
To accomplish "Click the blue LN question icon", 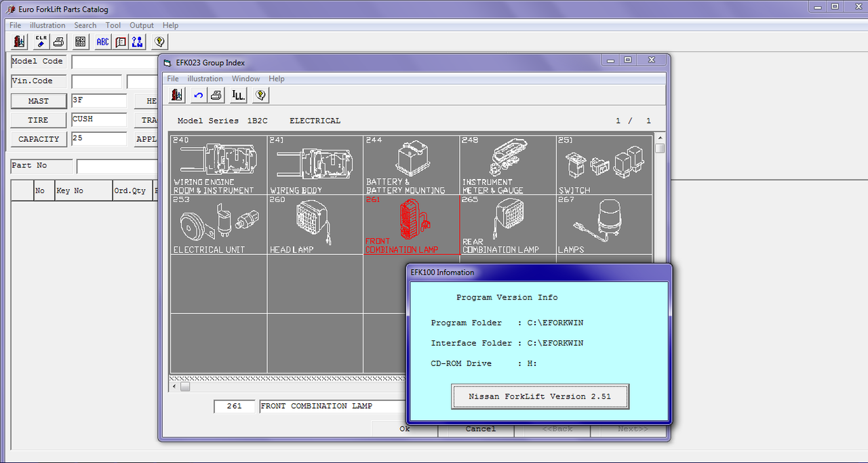I will [x=138, y=41].
